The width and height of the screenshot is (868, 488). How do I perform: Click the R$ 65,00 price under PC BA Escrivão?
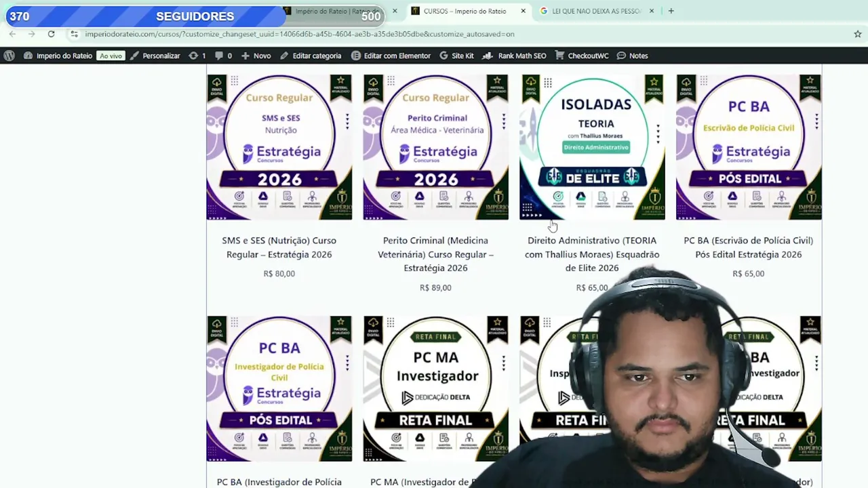coord(749,274)
